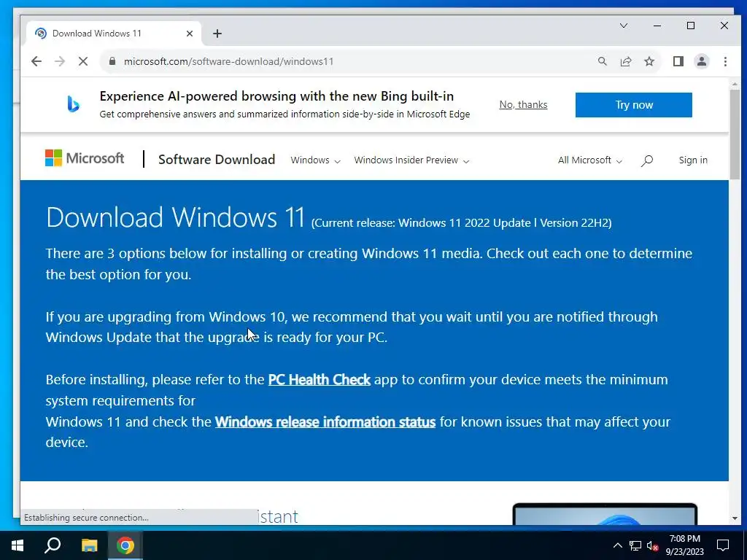The image size is (747, 560).
Task: Share this page icon
Action: [625, 61]
